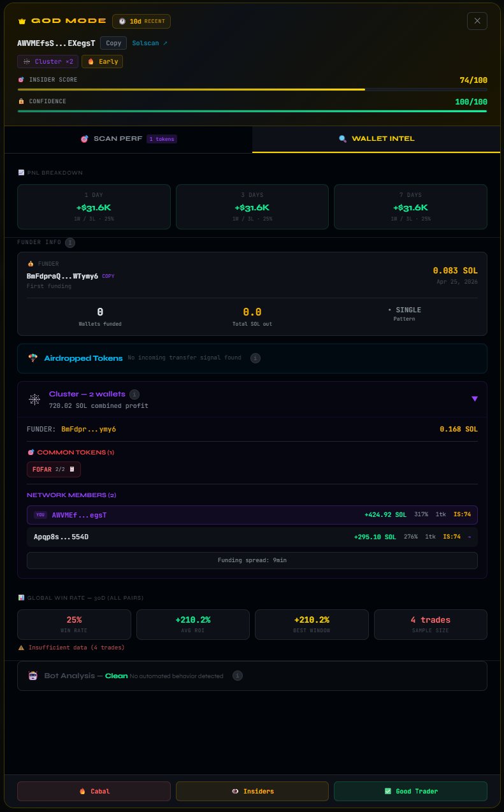504x812 pixels.
Task: Click the target icon beside Common Tokens
Action: pyautogui.click(x=30, y=453)
